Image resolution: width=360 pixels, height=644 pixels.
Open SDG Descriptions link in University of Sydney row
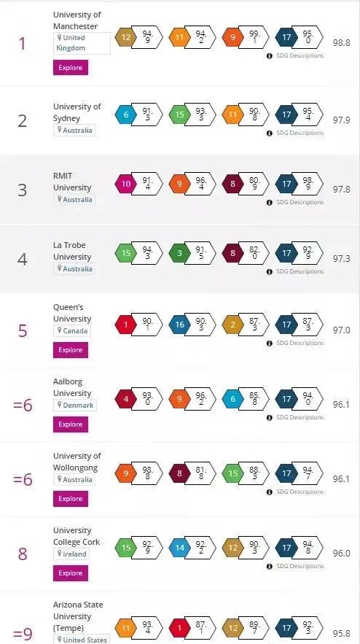tap(300, 133)
